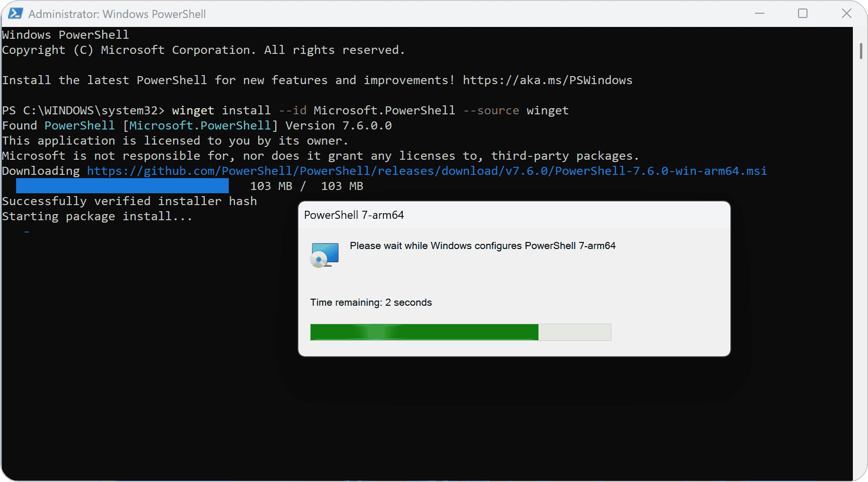This screenshot has height=482, width=868.
Task: Select the Administrator: Windows PowerShell title text
Action: pos(117,14)
